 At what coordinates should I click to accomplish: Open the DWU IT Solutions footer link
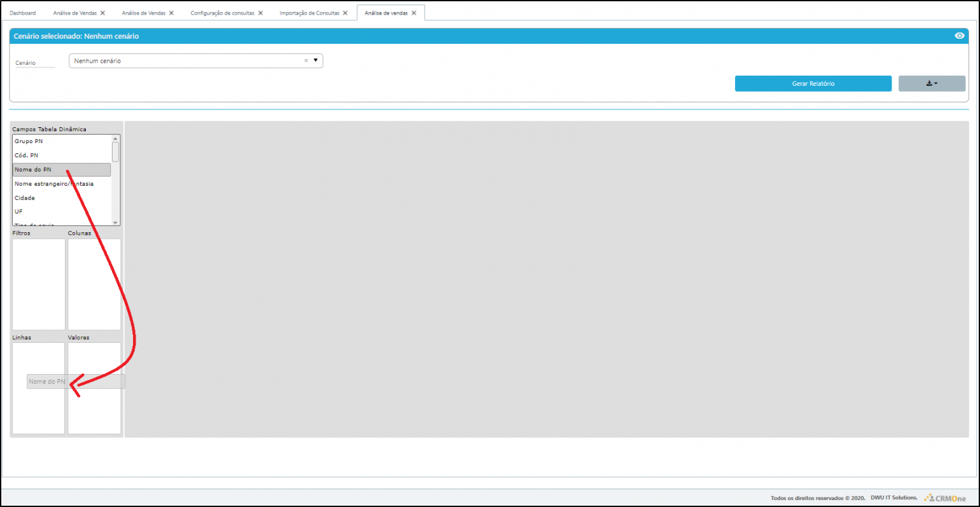pos(894,497)
